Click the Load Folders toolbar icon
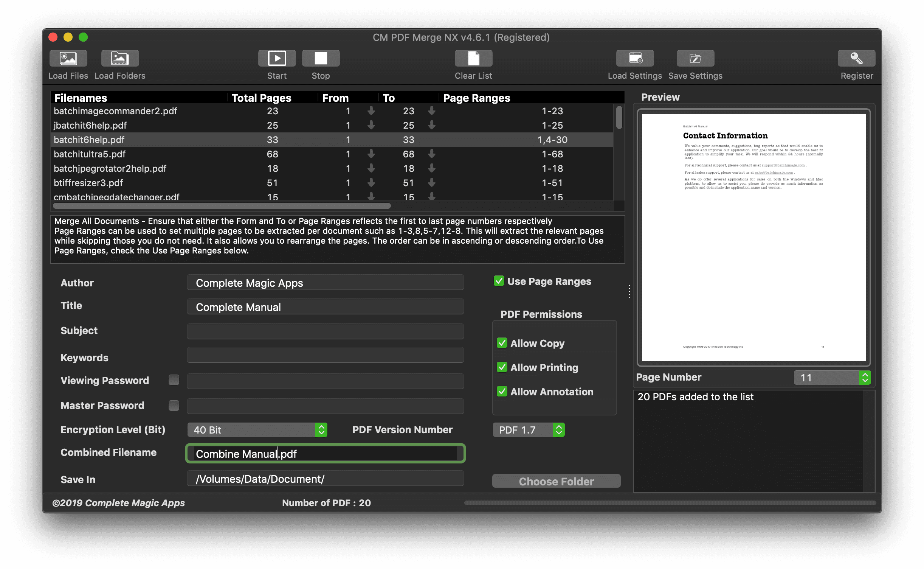The height and width of the screenshot is (569, 924). tap(120, 58)
